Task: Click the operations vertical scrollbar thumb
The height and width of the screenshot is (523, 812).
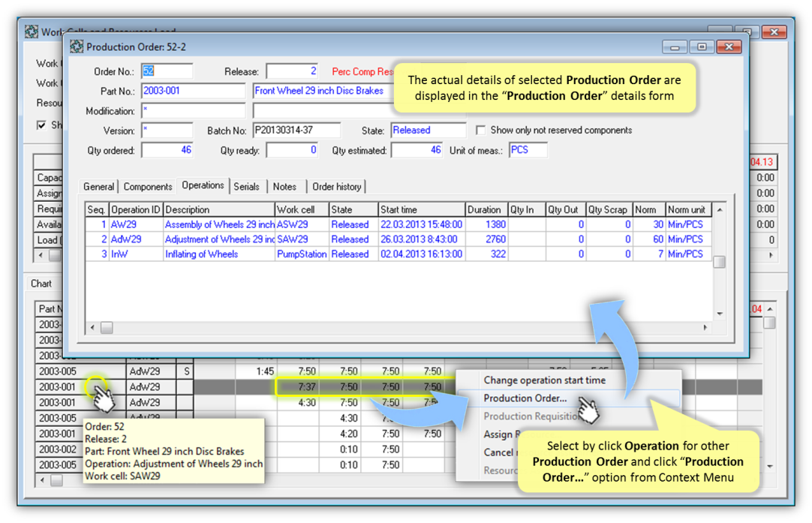Action: click(x=719, y=262)
